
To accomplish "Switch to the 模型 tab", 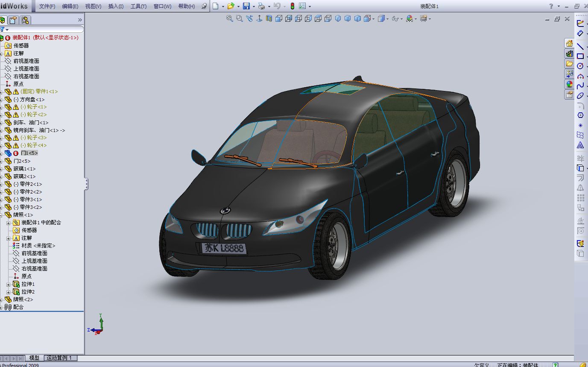I will click(x=34, y=358).
